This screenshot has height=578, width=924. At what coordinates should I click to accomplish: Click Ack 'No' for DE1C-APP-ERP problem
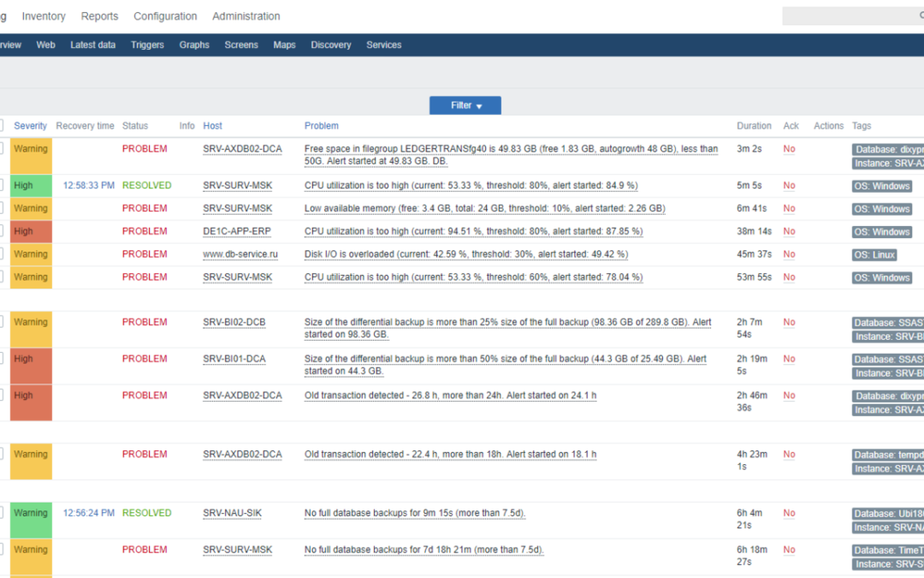(x=789, y=231)
